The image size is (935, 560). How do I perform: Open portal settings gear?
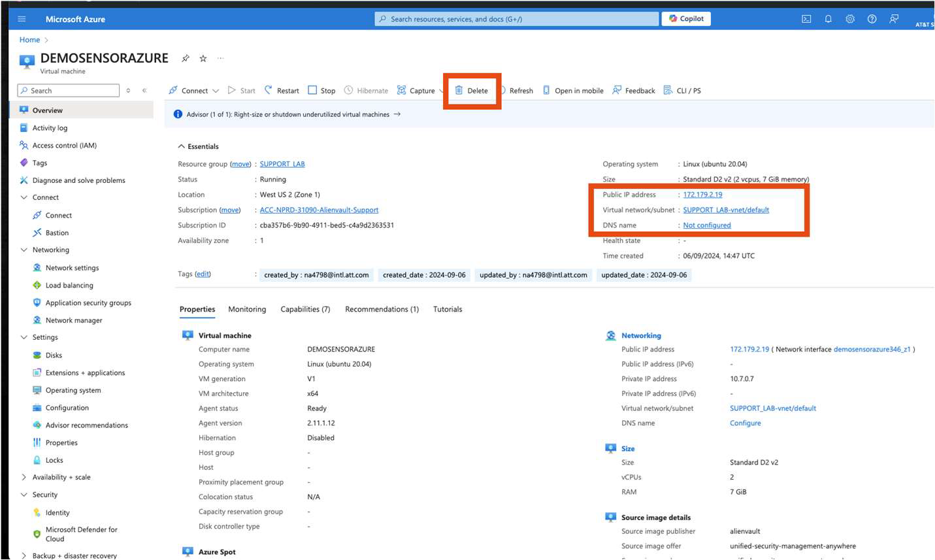(849, 19)
